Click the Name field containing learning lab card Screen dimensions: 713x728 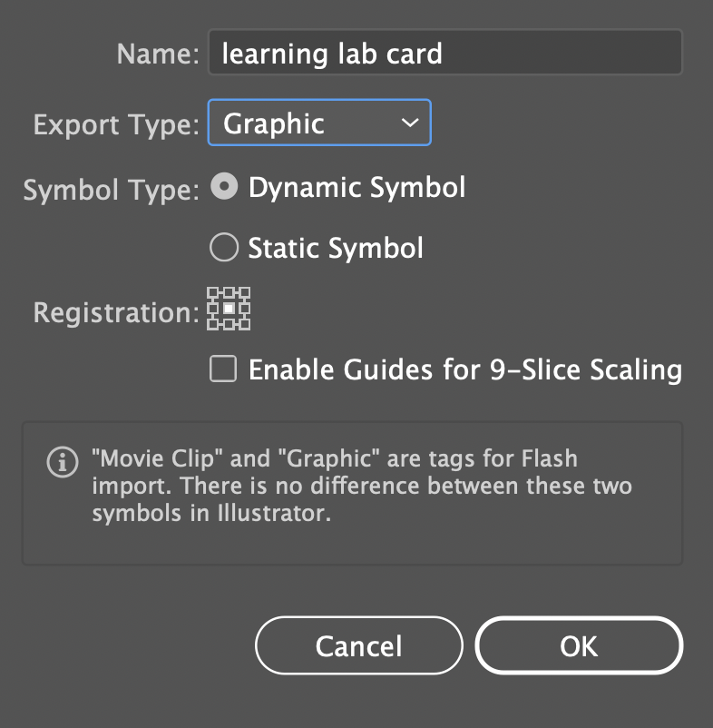coord(444,54)
